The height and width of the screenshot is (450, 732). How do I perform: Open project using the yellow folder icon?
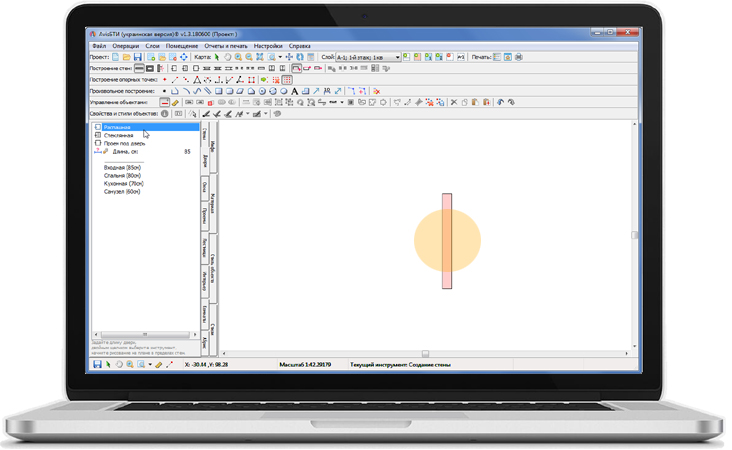click(x=127, y=57)
